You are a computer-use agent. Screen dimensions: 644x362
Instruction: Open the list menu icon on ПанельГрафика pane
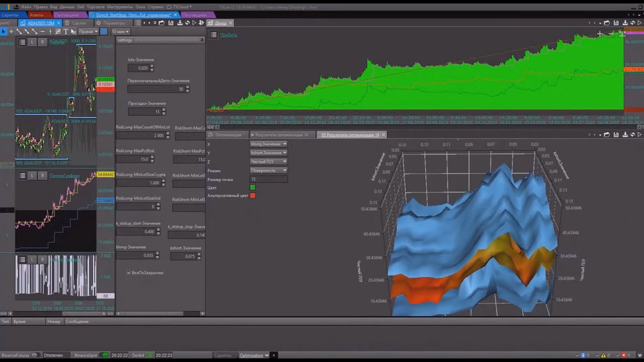tap(22, 175)
